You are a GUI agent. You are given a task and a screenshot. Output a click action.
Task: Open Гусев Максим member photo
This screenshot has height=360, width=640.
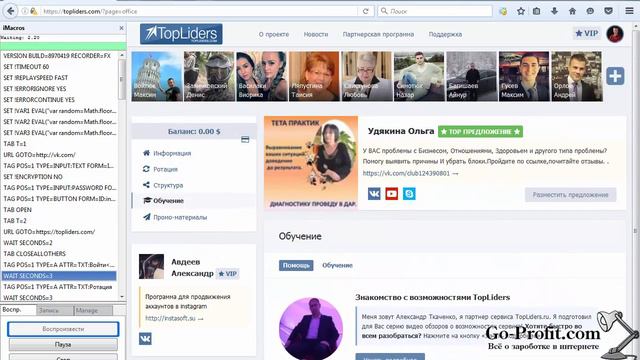coord(524,76)
